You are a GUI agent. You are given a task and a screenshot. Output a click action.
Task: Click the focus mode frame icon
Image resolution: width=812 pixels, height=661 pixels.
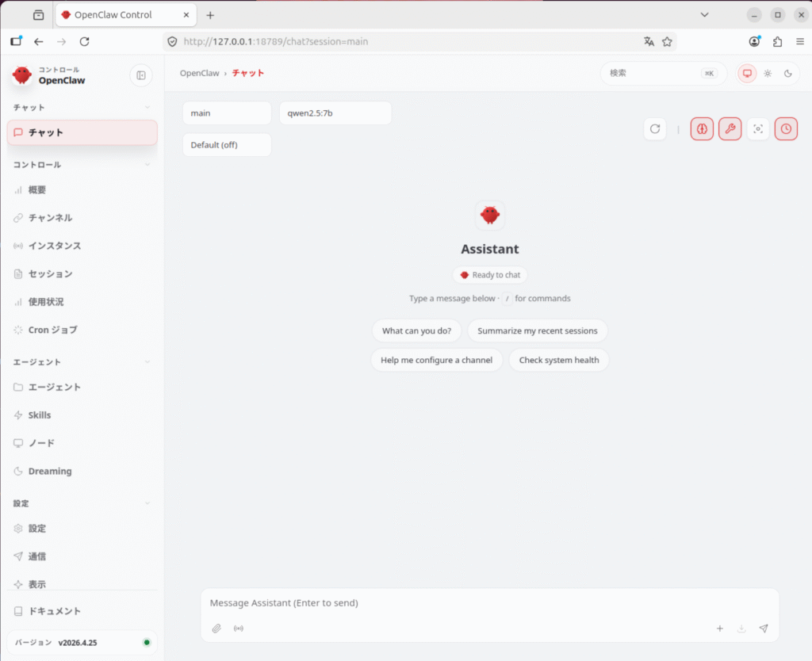(x=758, y=128)
